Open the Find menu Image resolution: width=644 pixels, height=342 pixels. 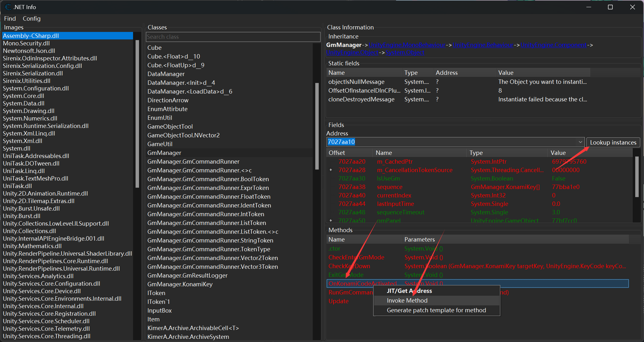coord(10,18)
